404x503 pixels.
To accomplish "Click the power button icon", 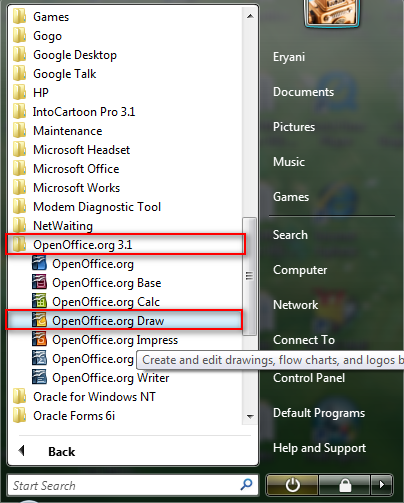I will (x=292, y=485).
